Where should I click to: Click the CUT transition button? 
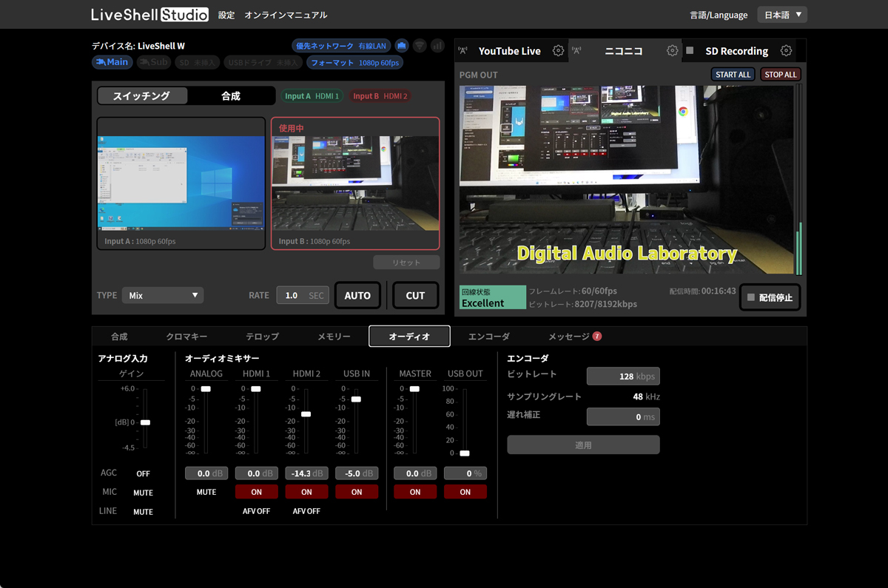pyautogui.click(x=415, y=295)
